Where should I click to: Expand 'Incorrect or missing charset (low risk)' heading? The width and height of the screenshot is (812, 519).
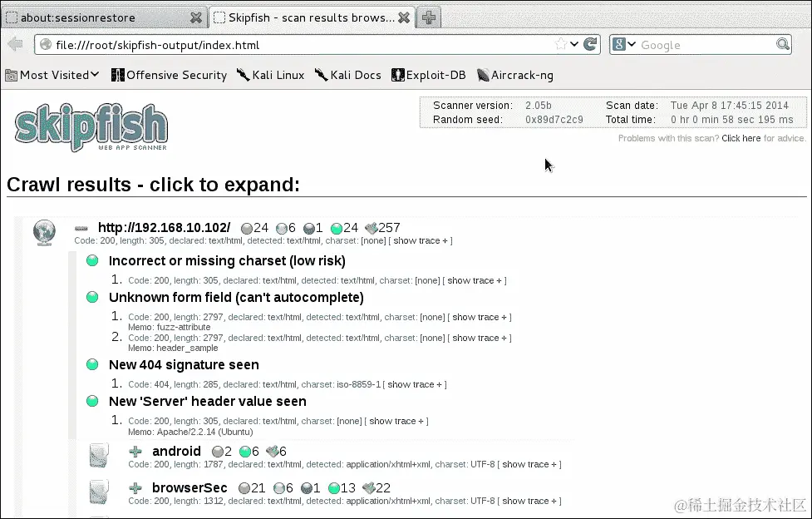[227, 261]
